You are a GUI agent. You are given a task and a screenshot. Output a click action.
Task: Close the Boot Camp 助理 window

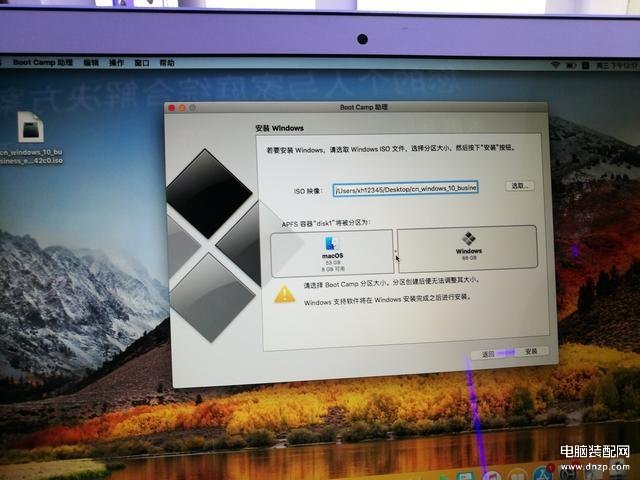[x=171, y=108]
